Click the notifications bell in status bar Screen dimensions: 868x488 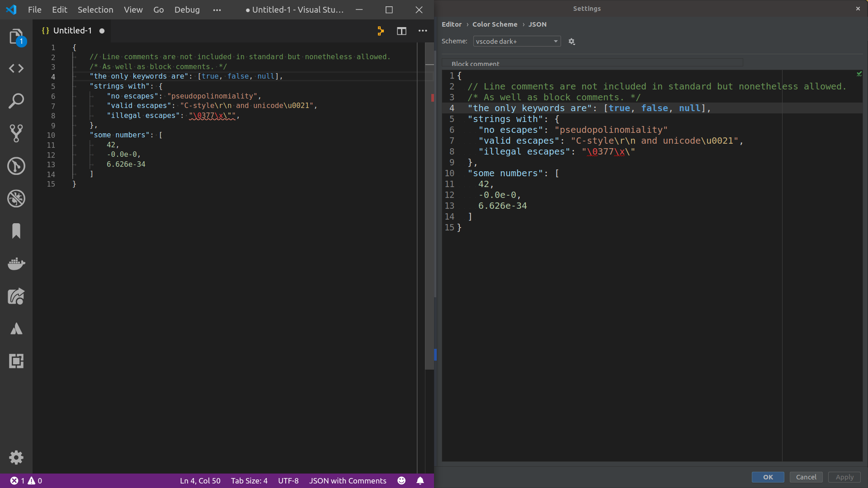click(x=420, y=481)
